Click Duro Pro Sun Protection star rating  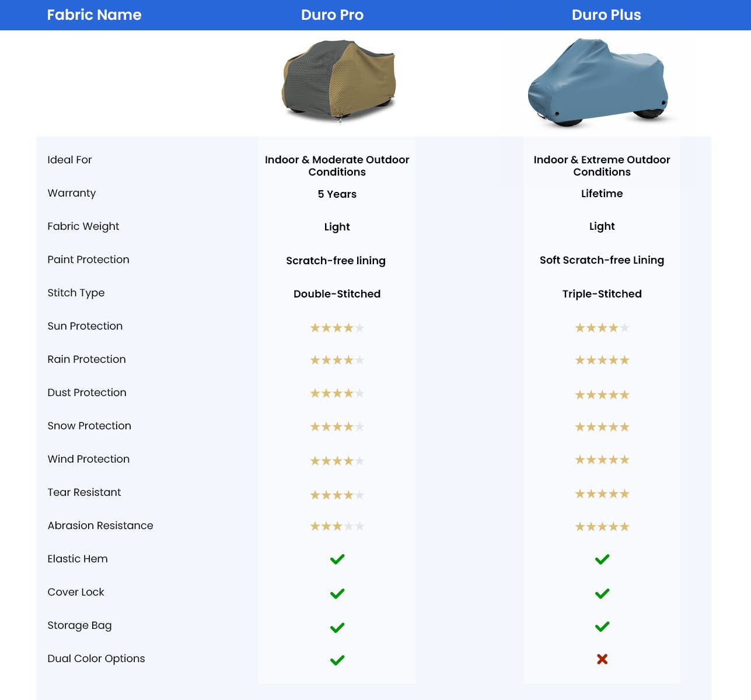coord(337,328)
